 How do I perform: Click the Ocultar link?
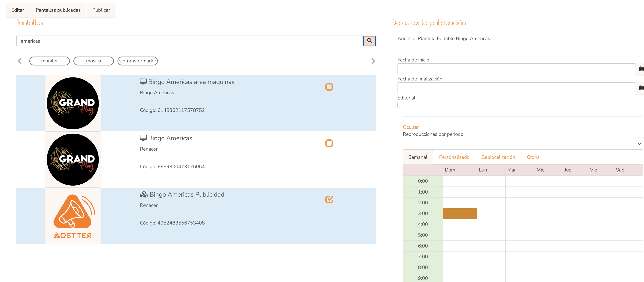tap(410, 127)
